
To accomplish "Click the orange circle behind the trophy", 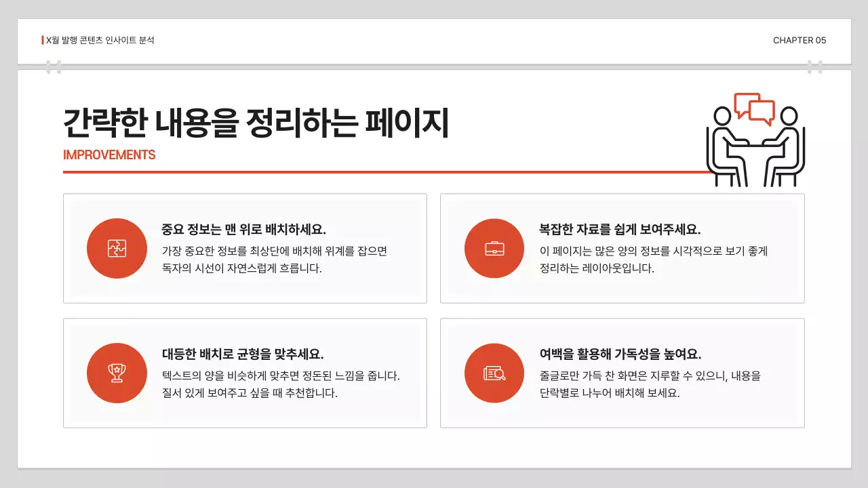I will (117, 373).
